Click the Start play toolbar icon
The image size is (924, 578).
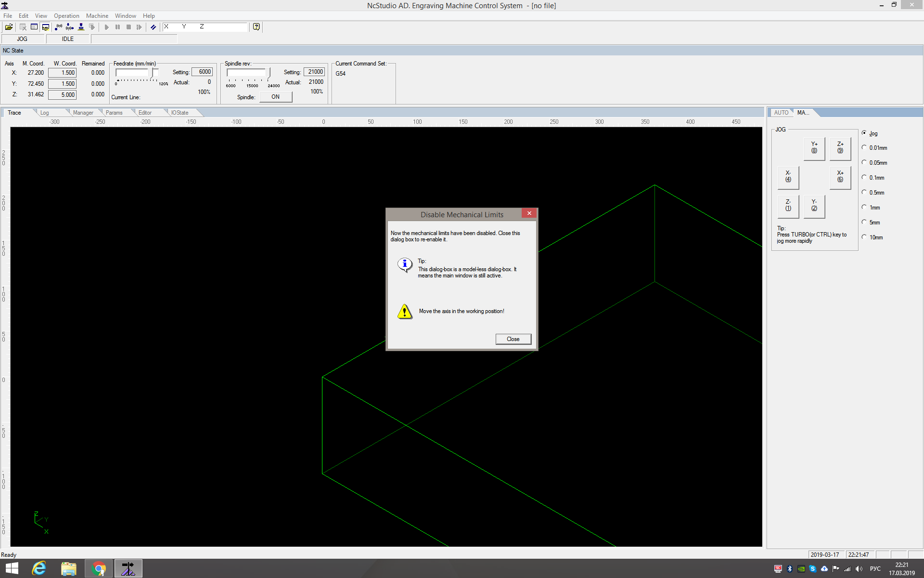coord(106,27)
